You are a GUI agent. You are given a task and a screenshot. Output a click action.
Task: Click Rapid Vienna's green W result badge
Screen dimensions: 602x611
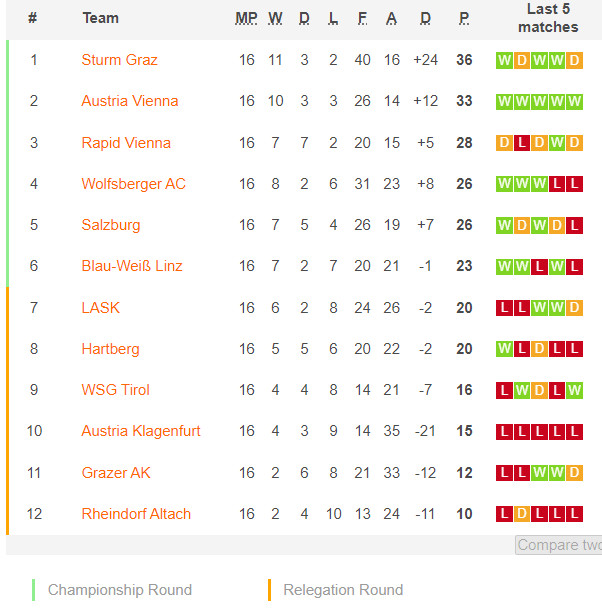pos(557,143)
